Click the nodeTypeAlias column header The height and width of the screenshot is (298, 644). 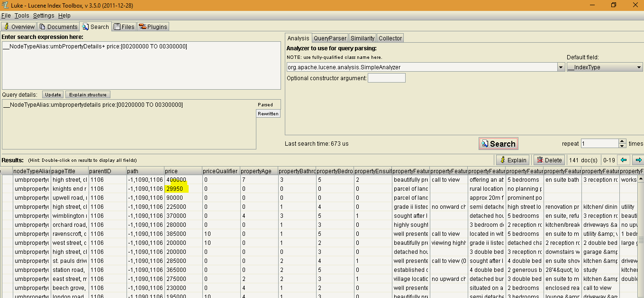point(31,171)
